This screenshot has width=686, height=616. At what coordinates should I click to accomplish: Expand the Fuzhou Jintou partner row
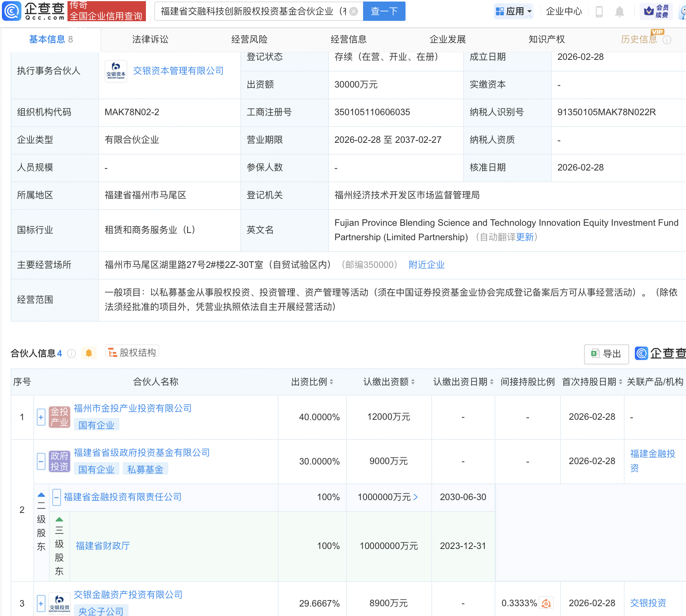coord(41,417)
